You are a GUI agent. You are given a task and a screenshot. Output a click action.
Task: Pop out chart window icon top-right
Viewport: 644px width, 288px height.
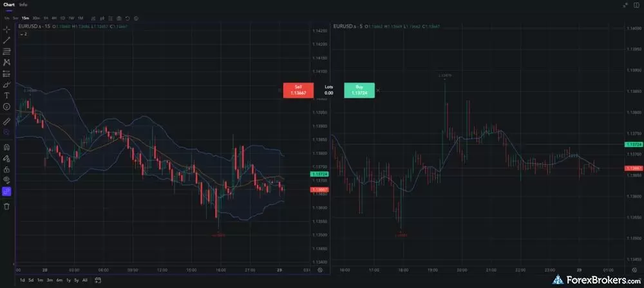[x=638, y=5]
